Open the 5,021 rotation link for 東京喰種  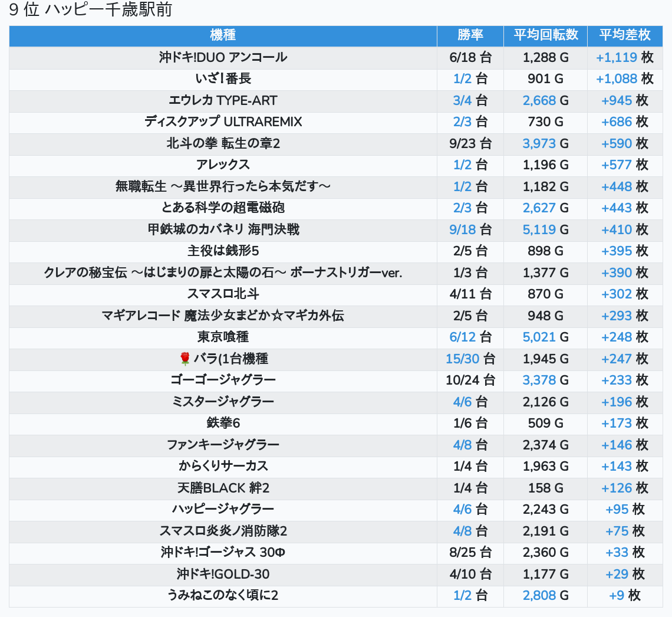tap(539, 337)
